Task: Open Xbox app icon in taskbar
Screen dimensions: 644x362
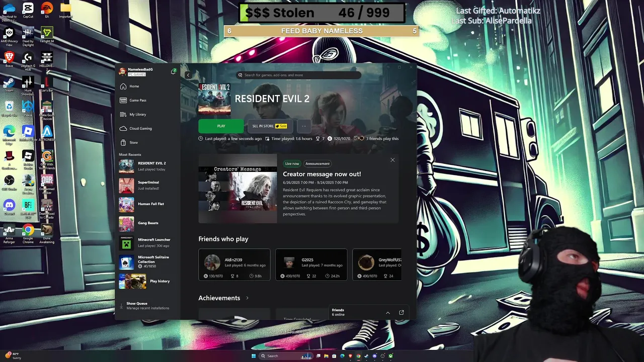Action: coord(390,356)
